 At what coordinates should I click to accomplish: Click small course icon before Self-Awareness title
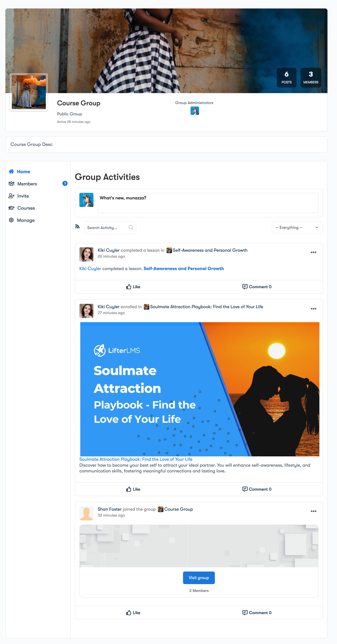(x=169, y=250)
